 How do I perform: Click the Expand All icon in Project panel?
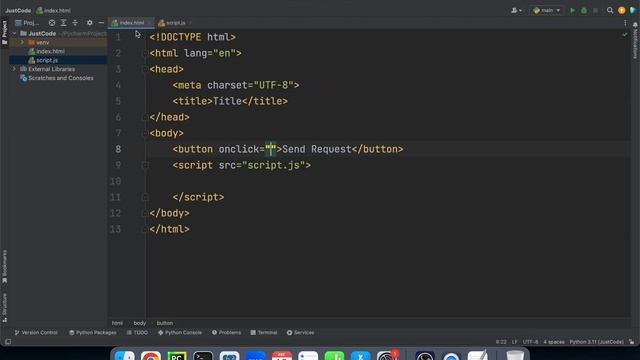[x=63, y=23]
